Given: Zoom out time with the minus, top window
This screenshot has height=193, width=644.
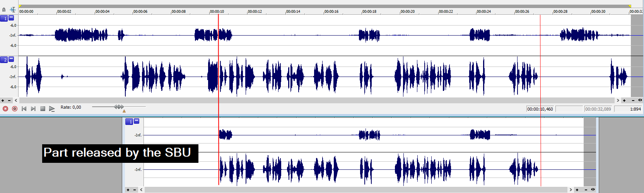Looking at the screenshot, I should (x=633, y=101).
